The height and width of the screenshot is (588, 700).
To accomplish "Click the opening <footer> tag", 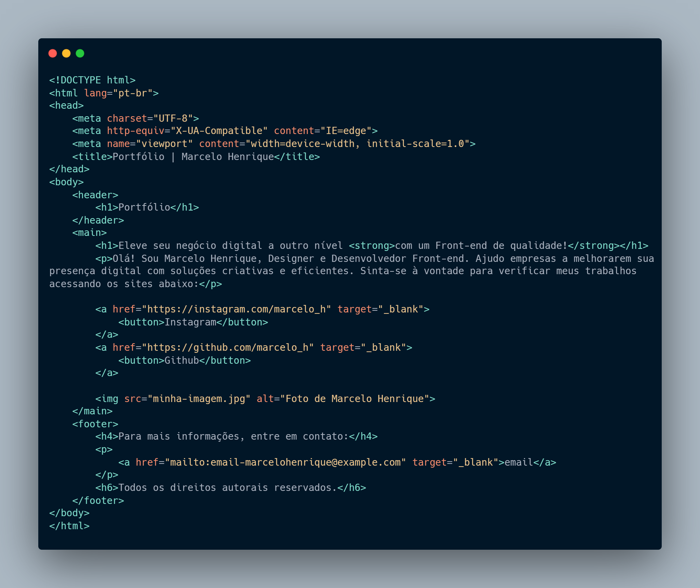I will [x=95, y=424].
